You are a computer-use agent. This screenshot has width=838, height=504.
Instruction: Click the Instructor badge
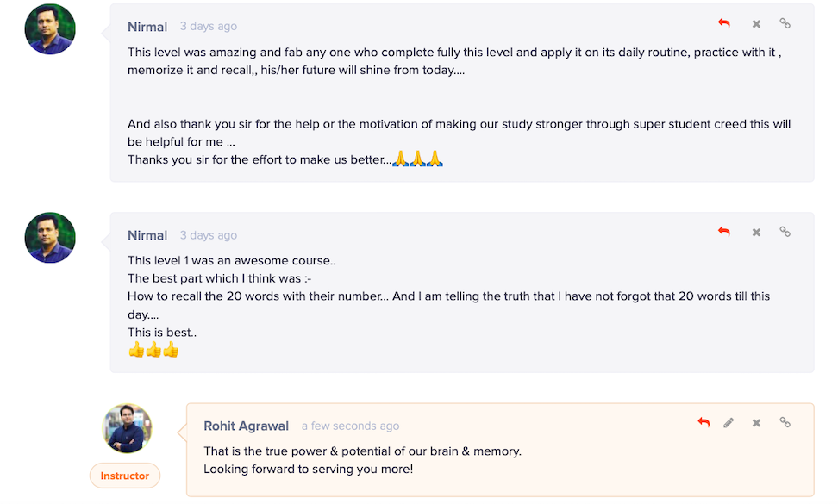125,476
